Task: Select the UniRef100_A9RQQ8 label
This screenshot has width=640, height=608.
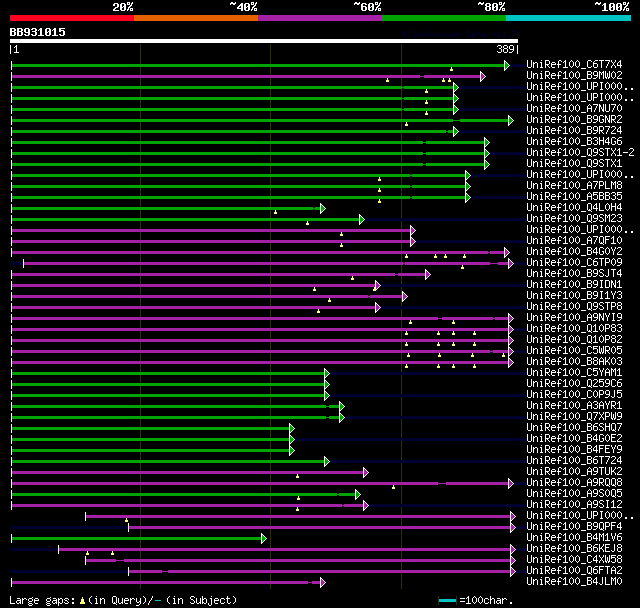Action: pos(574,483)
